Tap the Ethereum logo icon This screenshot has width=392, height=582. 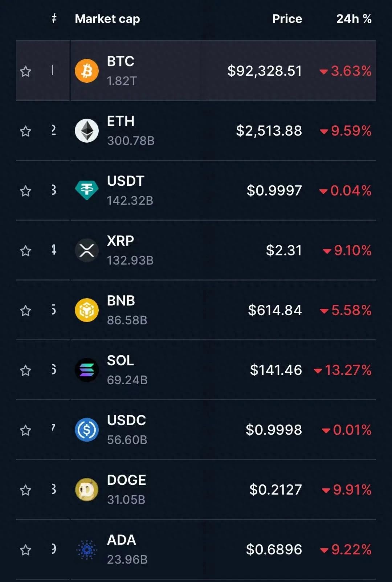[x=87, y=131]
